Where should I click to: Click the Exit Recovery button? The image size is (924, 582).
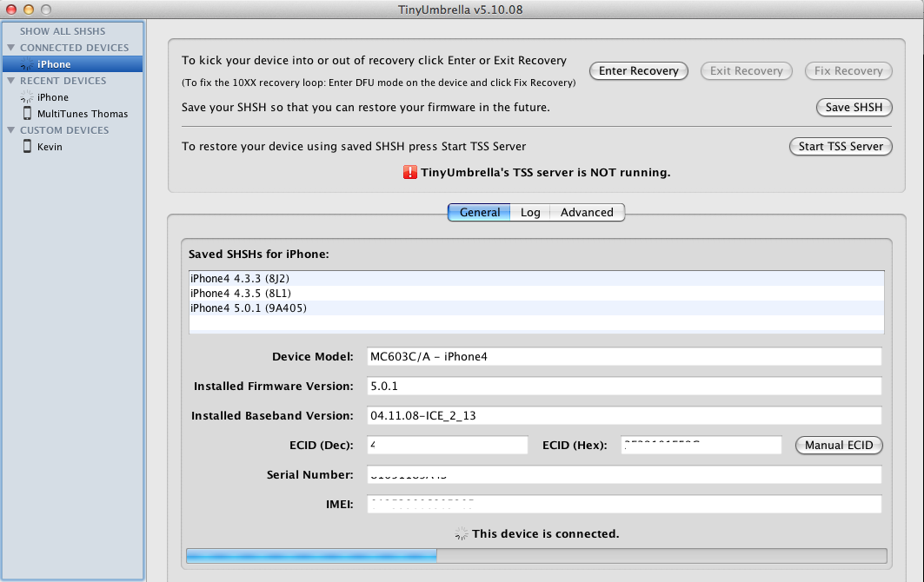(746, 70)
